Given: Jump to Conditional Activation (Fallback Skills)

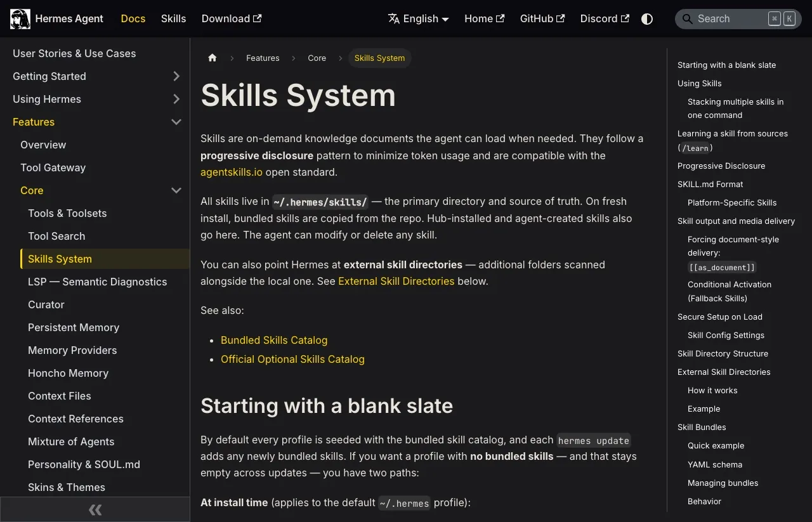Looking at the screenshot, I should pyautogui.click(x=730, y=291).
